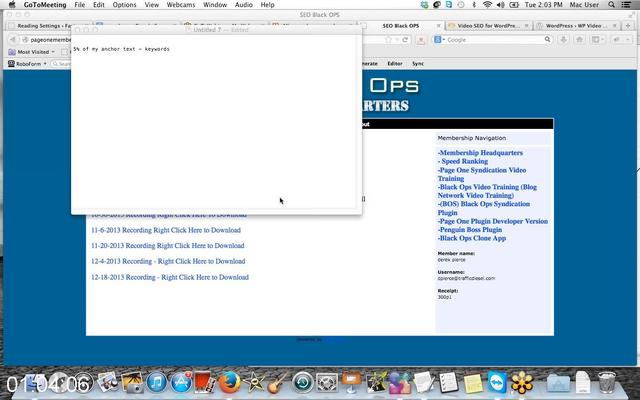Open a new Firefox tab plus button
640x400 pixels.
pyautogui.click(x=628, y=25)
